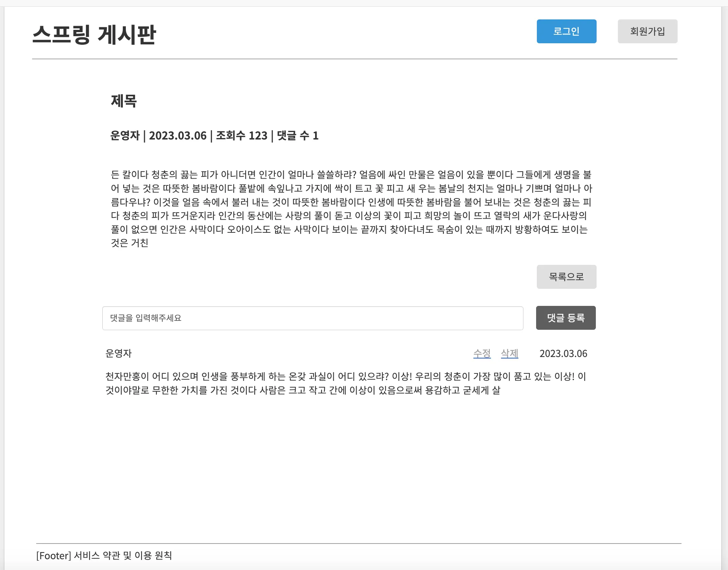Click the post body paragraph text
The image size is (728, 570).
(351, 209)
